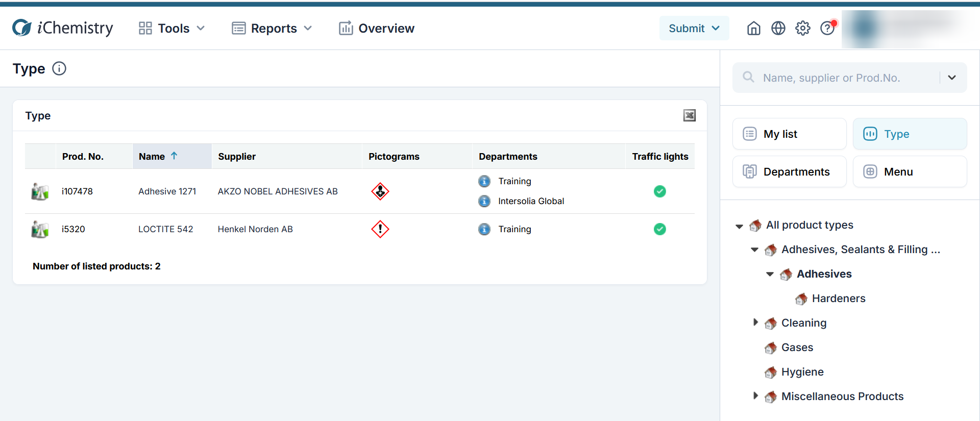Select Miscellaneous Products type
Viewport: 980px width, 421px height.
842,397
